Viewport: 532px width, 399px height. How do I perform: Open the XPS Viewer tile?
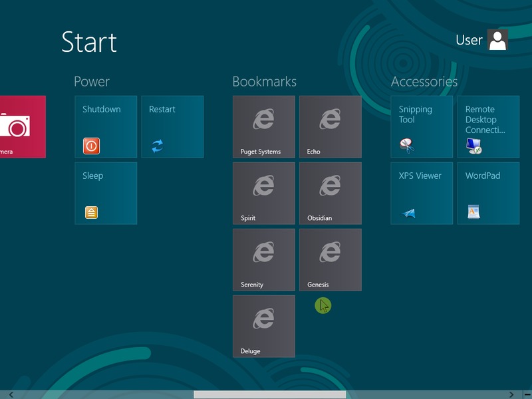click(422, 193)
